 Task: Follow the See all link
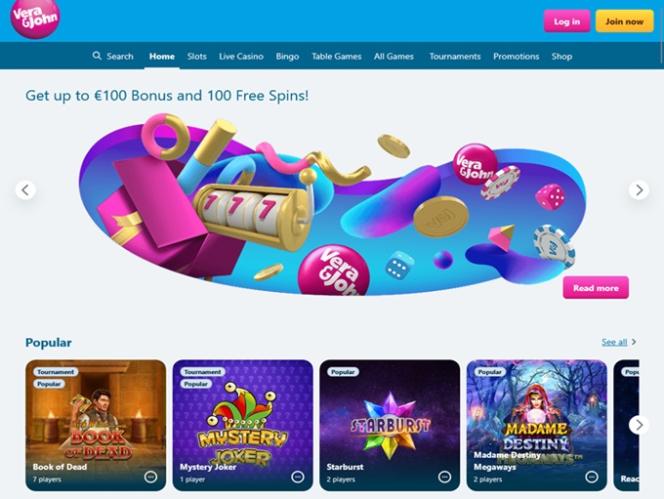coord(614,342)
